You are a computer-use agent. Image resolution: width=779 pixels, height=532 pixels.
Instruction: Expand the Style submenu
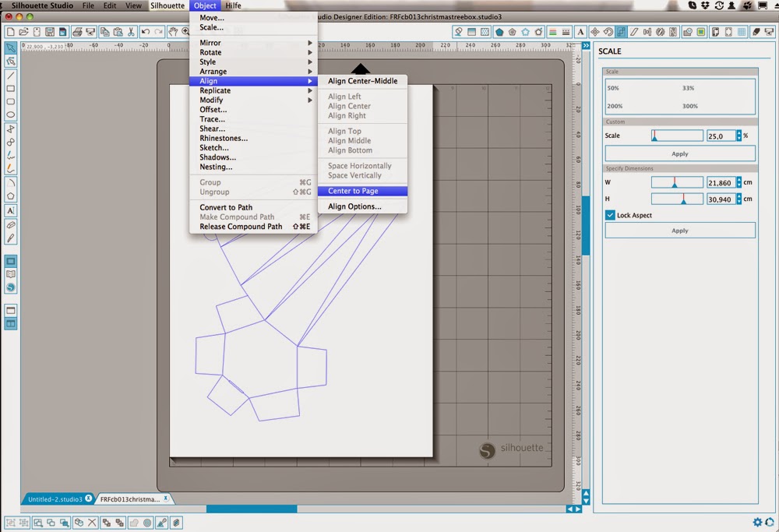coord(253,62)
